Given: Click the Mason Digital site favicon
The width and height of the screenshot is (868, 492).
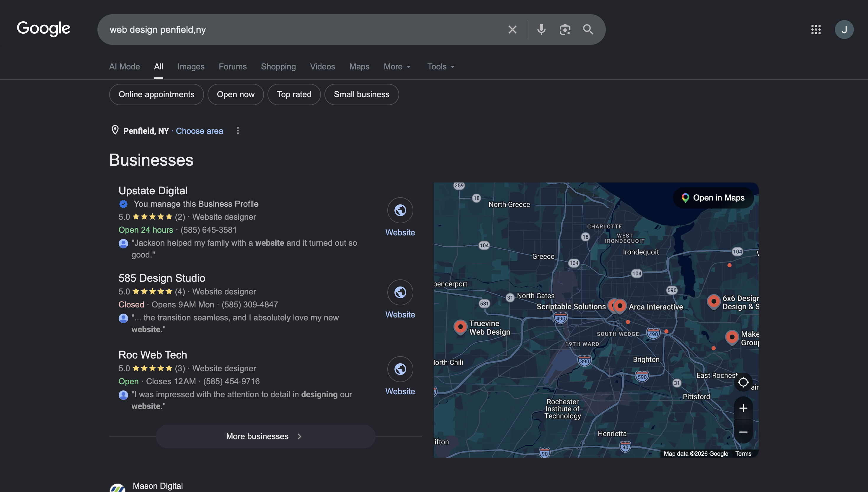Looking at the screenshot, I should click(x=118, y=488).
